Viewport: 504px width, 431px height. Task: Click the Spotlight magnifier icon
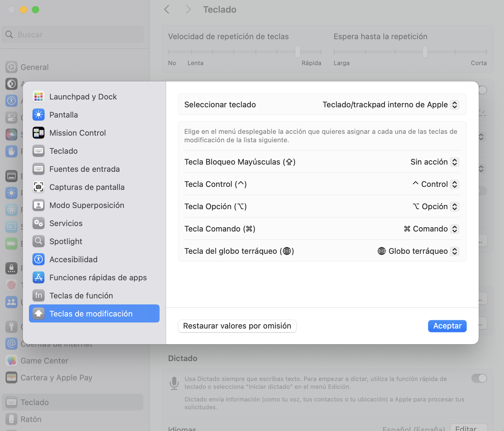point(39,241)
